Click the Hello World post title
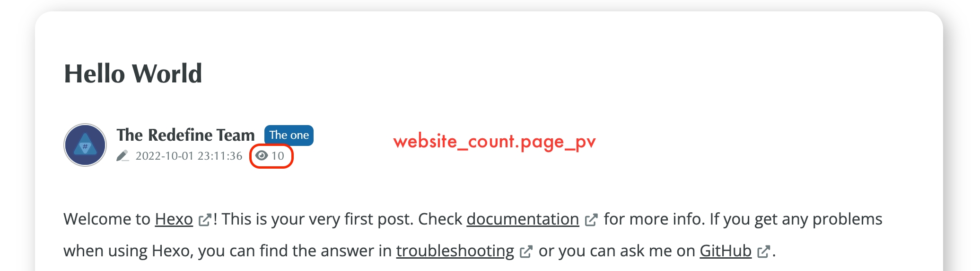The width and height of the screenshot is (980, 271). (133, 74)
